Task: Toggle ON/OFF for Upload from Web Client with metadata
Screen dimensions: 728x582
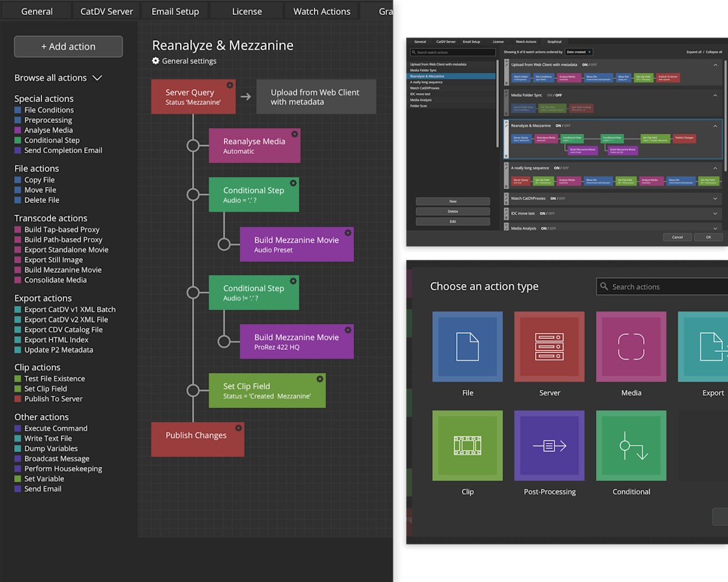Action: 590,65
